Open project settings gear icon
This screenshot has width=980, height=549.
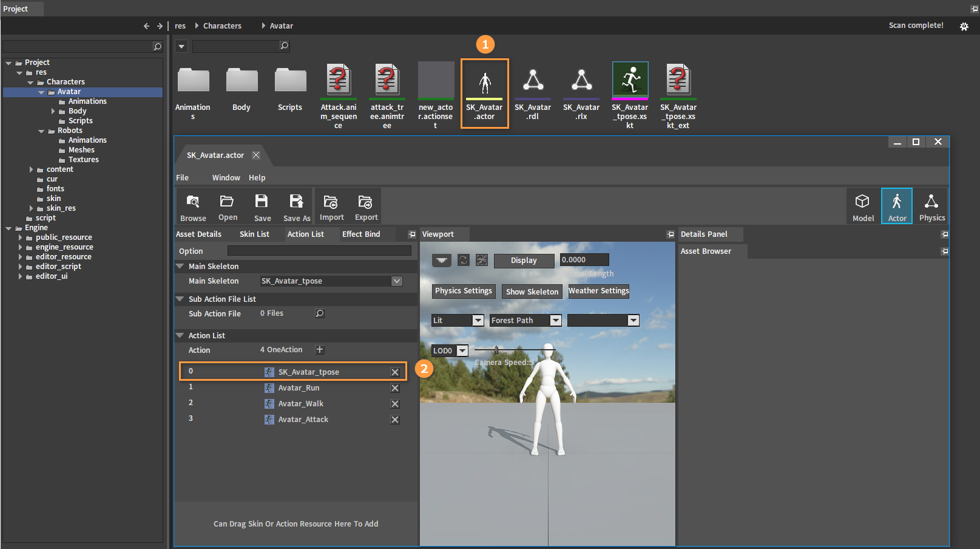pos(964,26)
